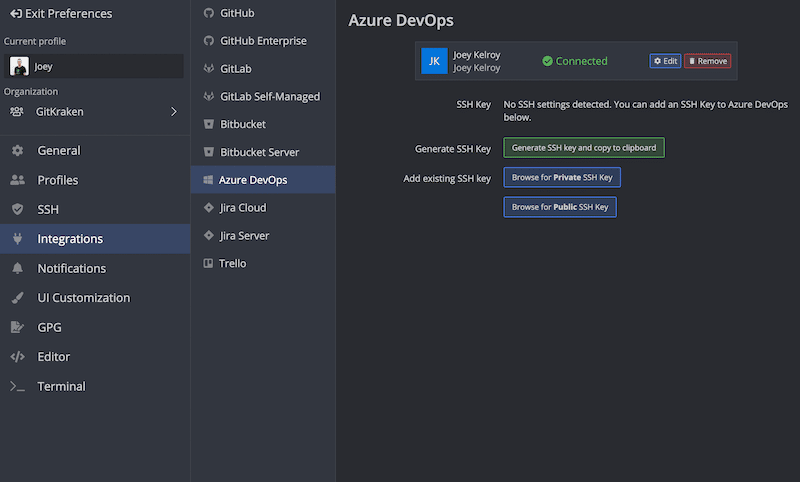Remove the connected Azure DevOps account

pyautogui.click(x=707, y=61)
